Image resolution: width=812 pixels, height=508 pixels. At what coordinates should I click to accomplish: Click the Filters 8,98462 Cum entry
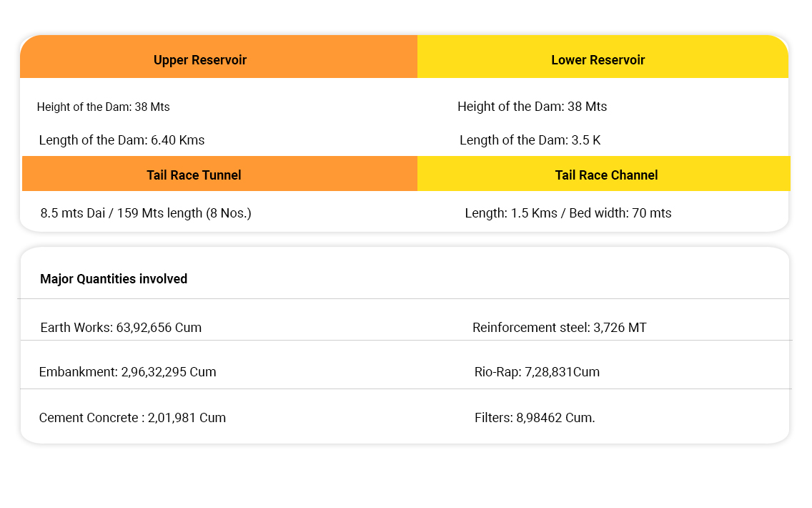tap(535, 418)
